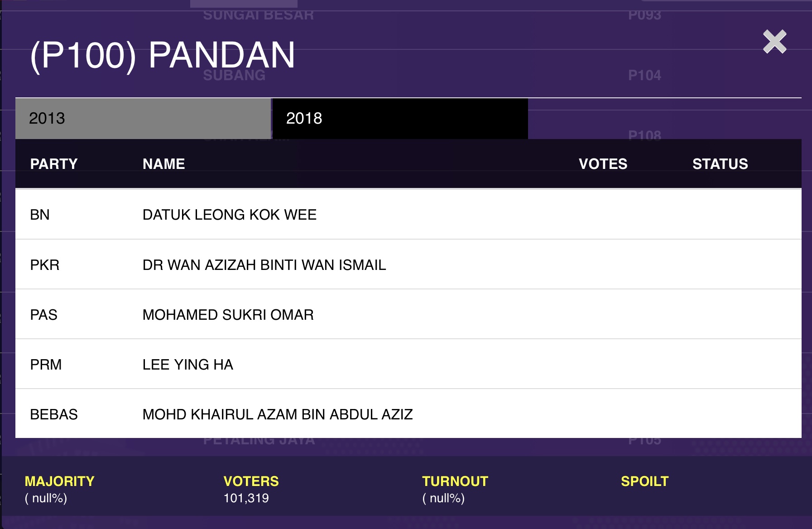Image resolution: width=812 pixels, height=529 pixels.
Task: Click the SPOILT statistic label
Action: point(644,481)
